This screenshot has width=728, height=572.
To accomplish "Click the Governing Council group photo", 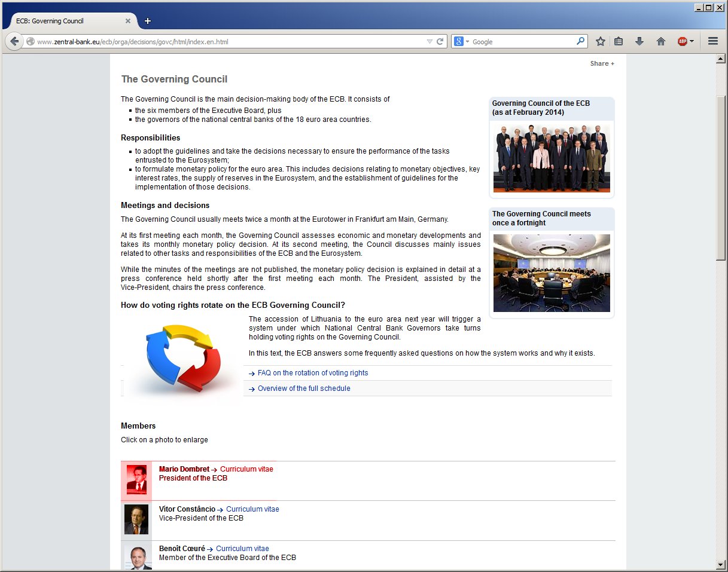I will pyautogui.click(x=552, y=158).
